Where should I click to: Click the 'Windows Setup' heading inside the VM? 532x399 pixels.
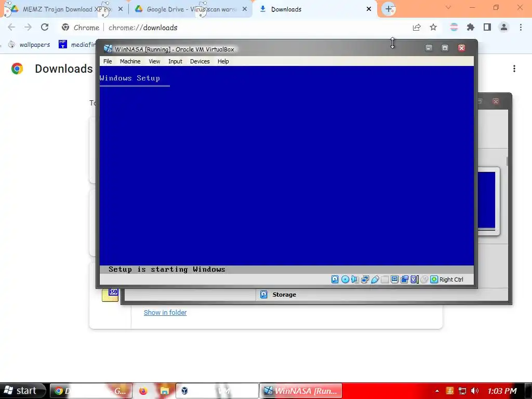(x=129, y=78)
